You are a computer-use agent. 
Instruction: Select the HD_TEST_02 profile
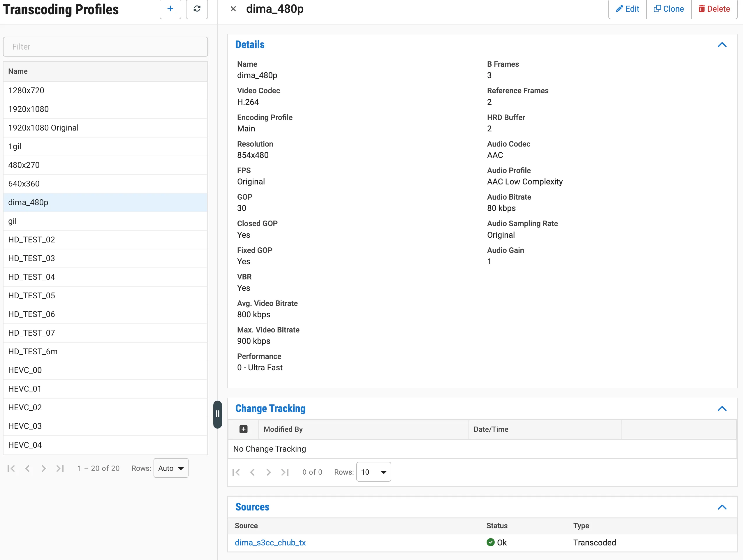(105, 240)
